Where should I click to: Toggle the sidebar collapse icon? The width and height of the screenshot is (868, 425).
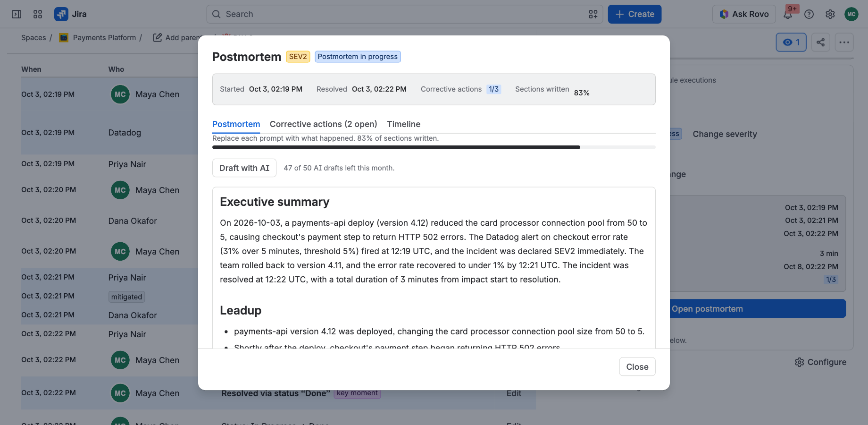coord(17,14)
